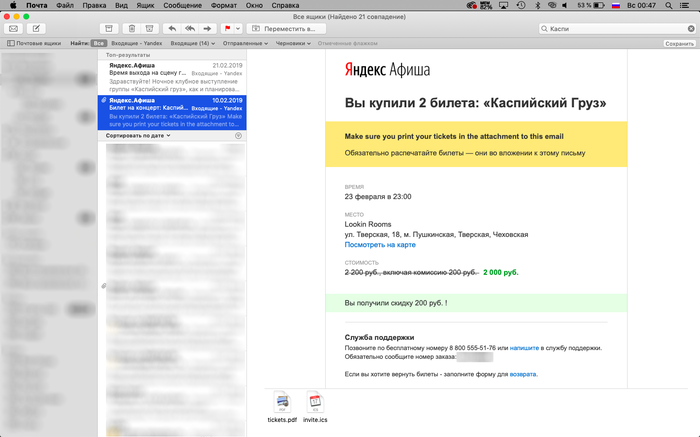Delete the selected message with trash icon
The image size is (700, 437).
pyautogui.click(x=132, y=29)
